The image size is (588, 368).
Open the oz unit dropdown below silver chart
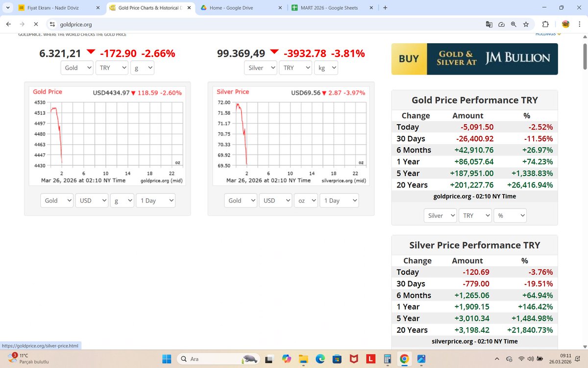[305, 200]
